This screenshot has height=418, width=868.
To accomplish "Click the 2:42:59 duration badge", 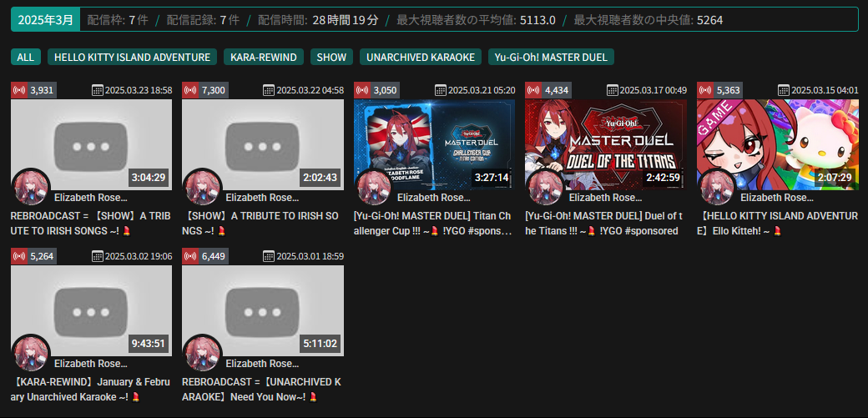I will (664, 178).
